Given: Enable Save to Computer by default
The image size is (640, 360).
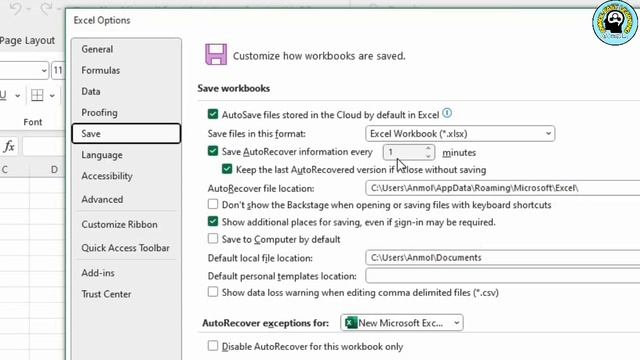Looking at the screenshot, I should (x=213, y=238).
